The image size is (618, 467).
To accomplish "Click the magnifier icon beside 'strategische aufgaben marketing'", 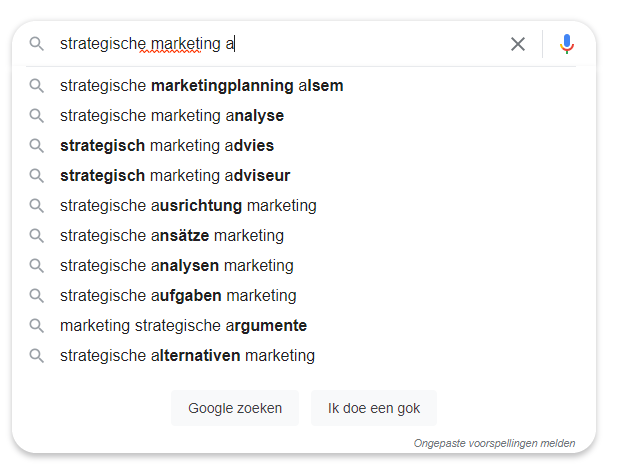I will (37, 296).
